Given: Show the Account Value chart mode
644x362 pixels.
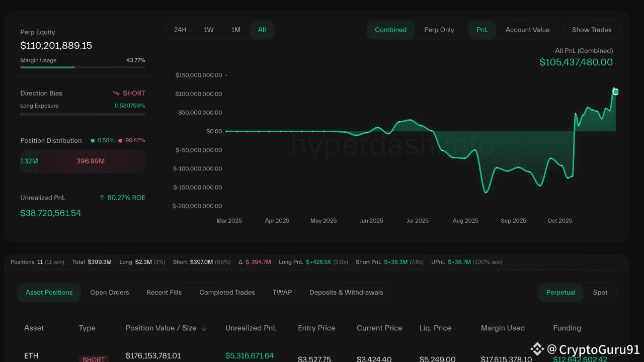Looking at the screenshot, I should pyautogui.click(x=527, y=30).
